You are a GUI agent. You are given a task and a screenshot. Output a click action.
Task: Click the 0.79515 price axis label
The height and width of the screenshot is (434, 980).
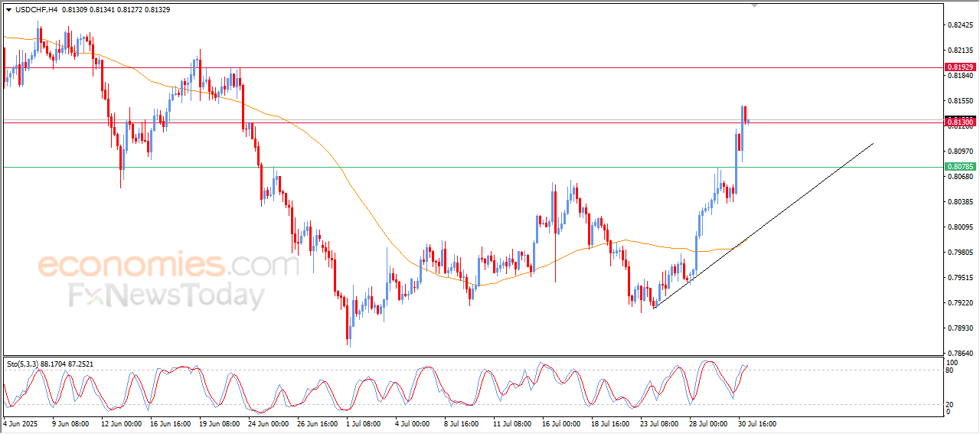tap(960, 278)
